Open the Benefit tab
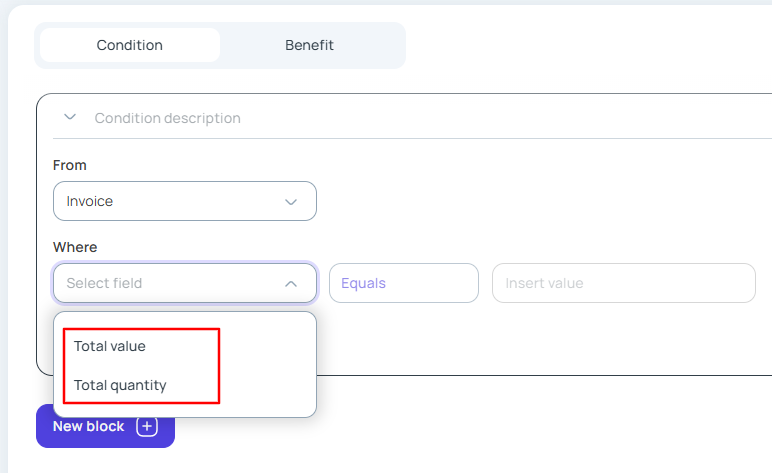 309,45
